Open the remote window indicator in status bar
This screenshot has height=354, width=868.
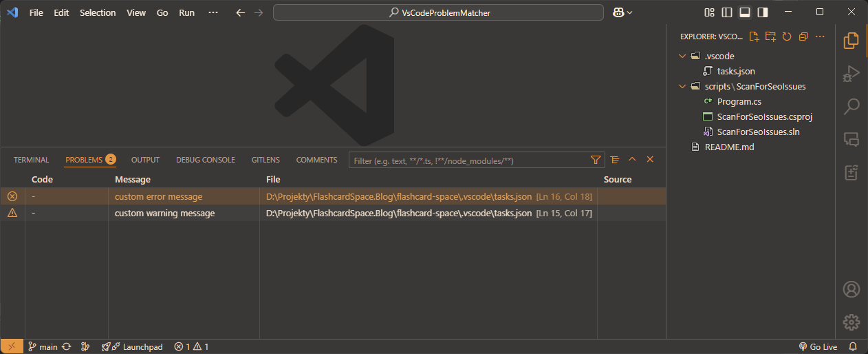click(x=12, y=346)
